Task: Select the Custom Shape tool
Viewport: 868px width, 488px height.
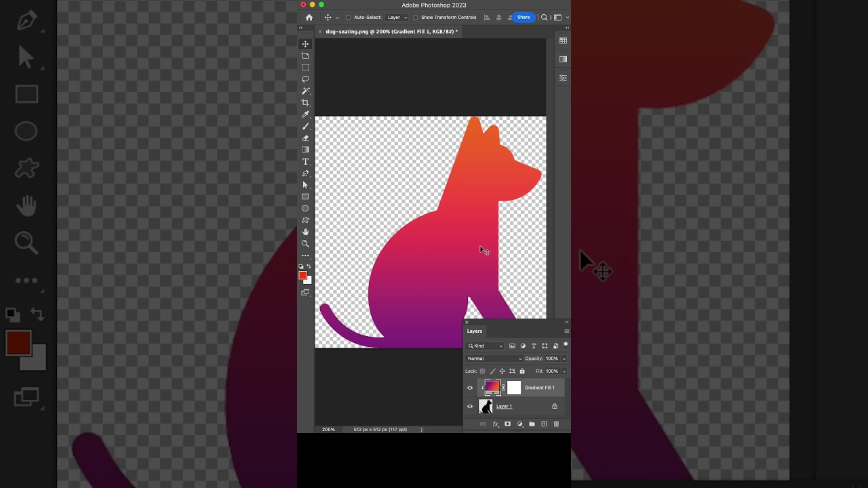Action: [305, 220]
